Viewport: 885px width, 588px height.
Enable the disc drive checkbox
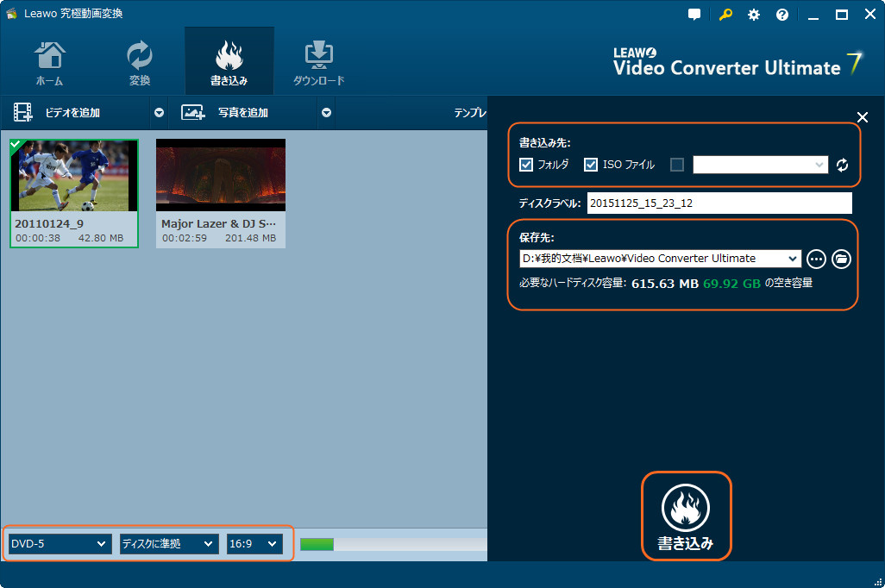(x=677, y=165)
